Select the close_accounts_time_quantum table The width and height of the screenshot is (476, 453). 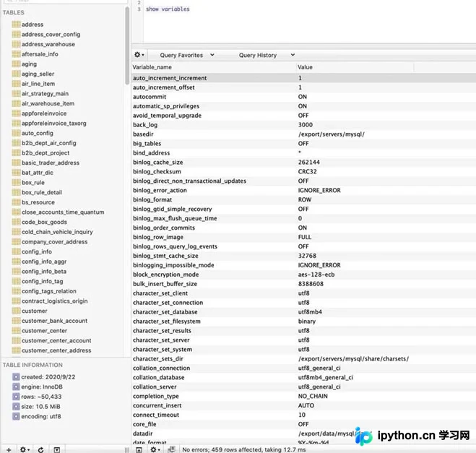[x=63, y=212]
